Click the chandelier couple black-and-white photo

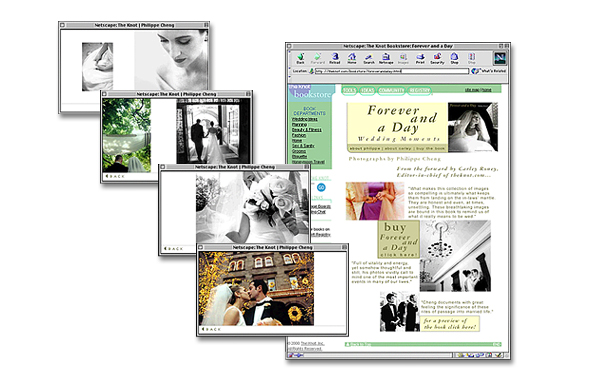click(x=455, y=256)
